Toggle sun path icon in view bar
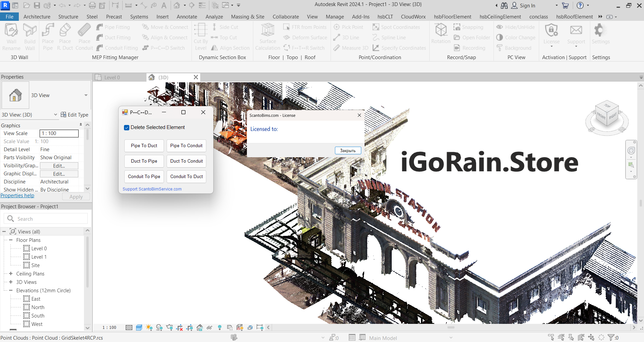644x342 pixels. 149,328
